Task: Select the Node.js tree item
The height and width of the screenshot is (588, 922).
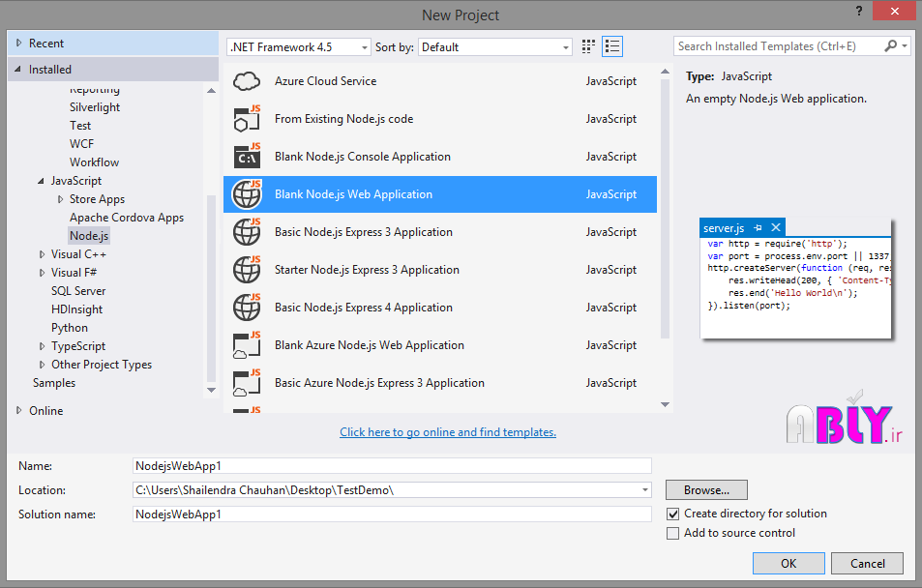Action: (89, 236)
